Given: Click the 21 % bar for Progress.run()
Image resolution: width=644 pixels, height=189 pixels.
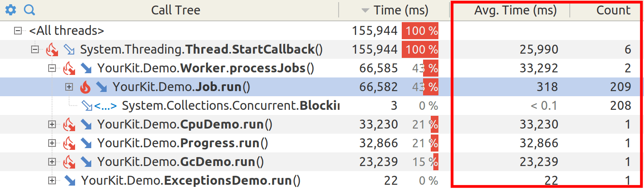Looking at the screenshot, I should 425,143.
